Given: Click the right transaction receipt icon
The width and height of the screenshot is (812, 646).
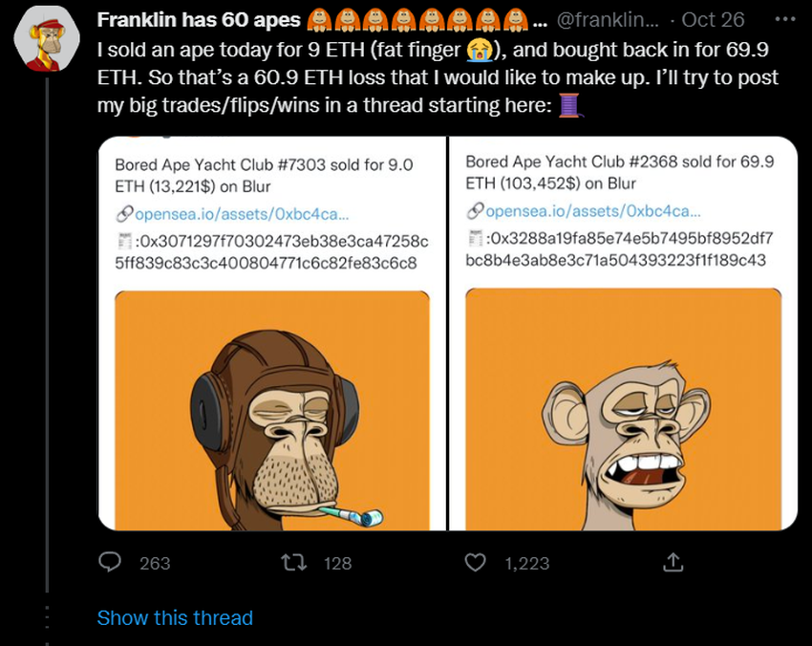Looking at the screenshot, I should 475,238.
